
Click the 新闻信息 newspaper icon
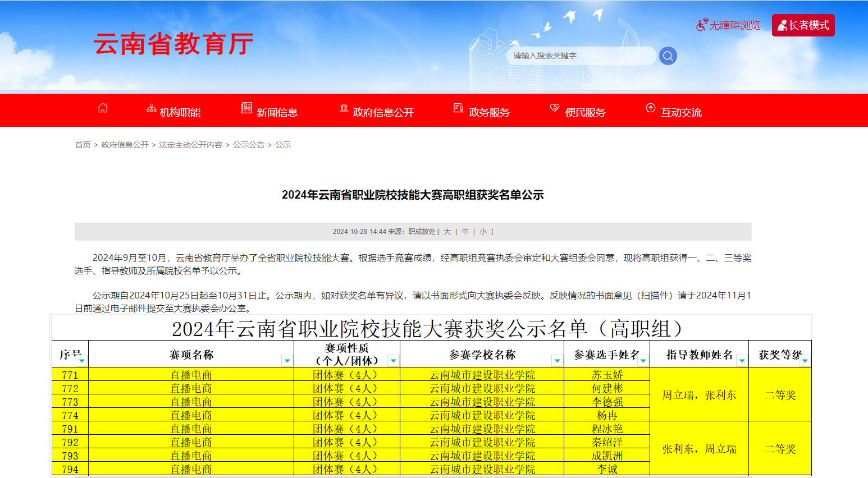pos(246,108)
